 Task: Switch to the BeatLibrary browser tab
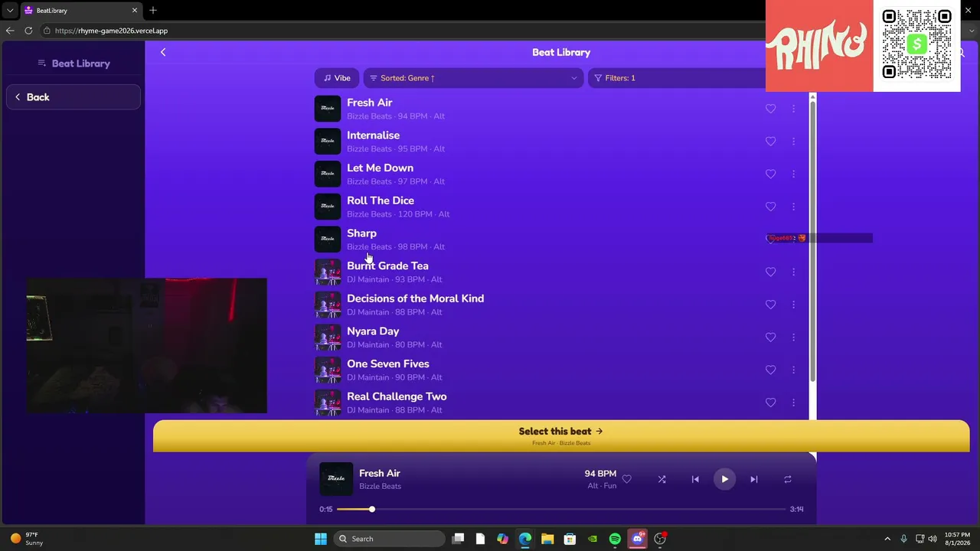tap(80, 11)
